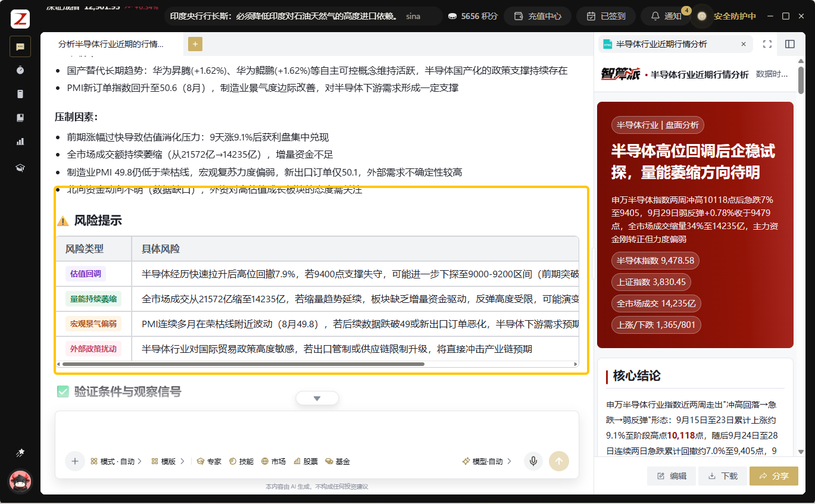Open the chat icon in left sidebar
Viewport: 815px width, 504px height.
point(20,46)
